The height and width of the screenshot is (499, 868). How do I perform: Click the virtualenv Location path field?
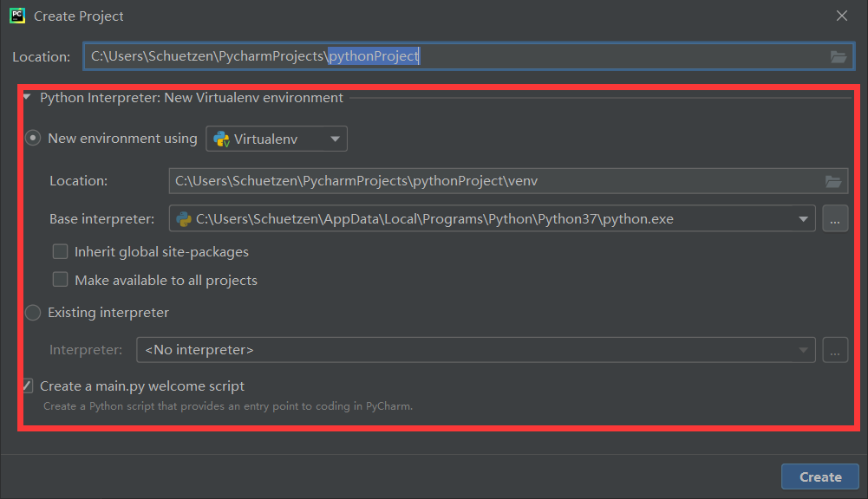coord(508,181)
